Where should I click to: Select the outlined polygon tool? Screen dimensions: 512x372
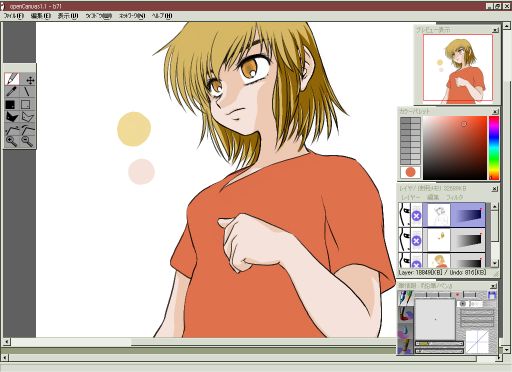[x=28, y=117]
